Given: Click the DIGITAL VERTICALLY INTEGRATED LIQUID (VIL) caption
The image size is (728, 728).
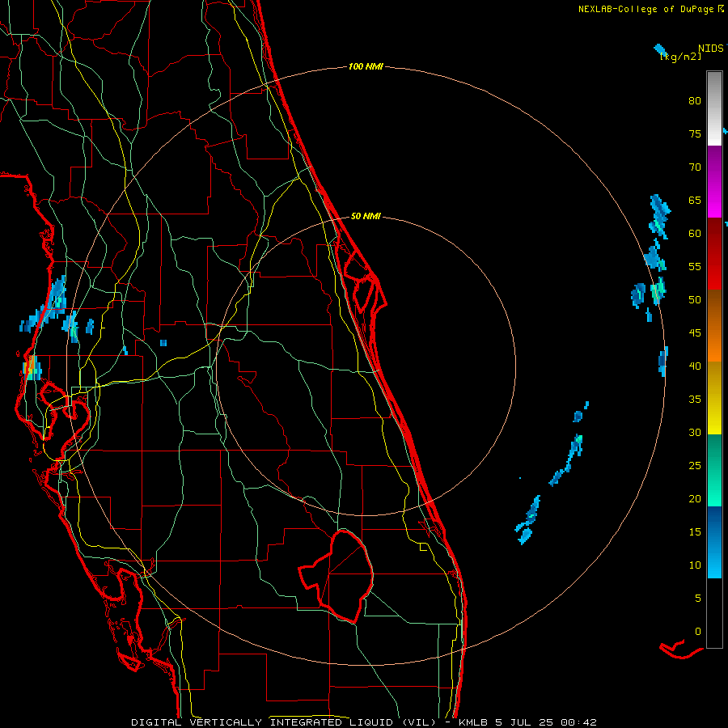Looking at the screenshot, I should pyautogui.click(x=283, y=722).
